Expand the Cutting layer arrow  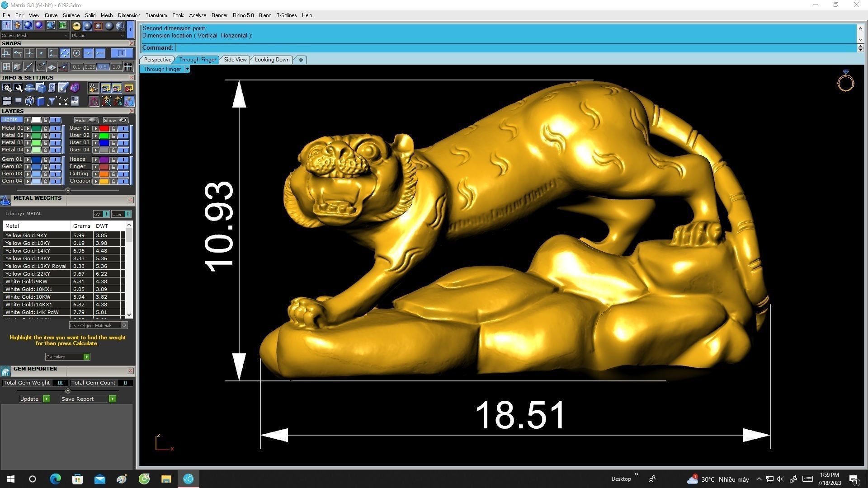pyautogui.click(x=96, y=174)
